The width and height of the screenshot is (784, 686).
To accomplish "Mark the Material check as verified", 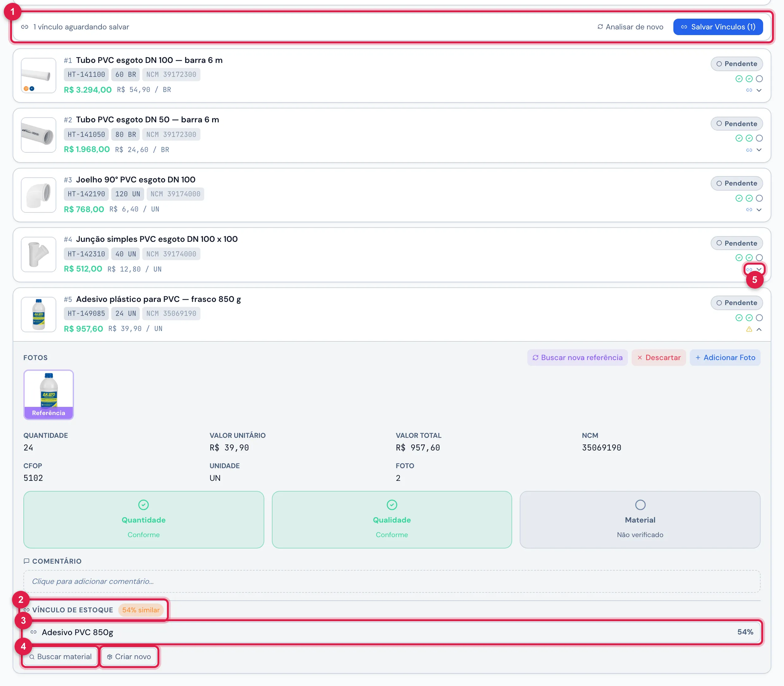I will 640,519.
